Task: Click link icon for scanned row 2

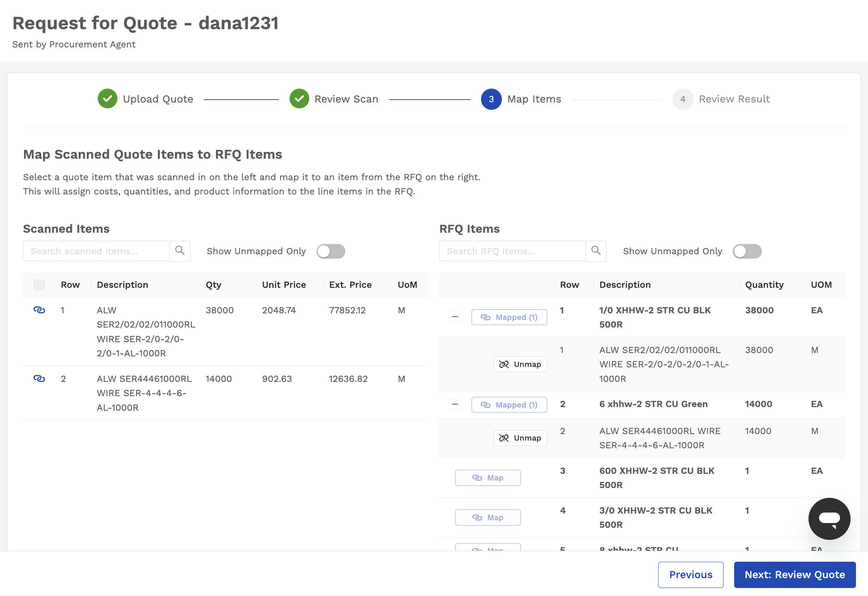Action: [39, 379]
